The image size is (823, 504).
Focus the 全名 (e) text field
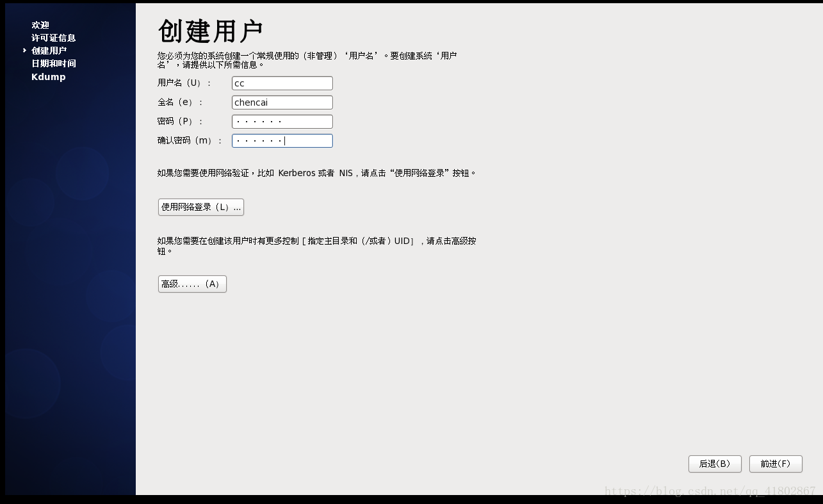click(282, 102)
